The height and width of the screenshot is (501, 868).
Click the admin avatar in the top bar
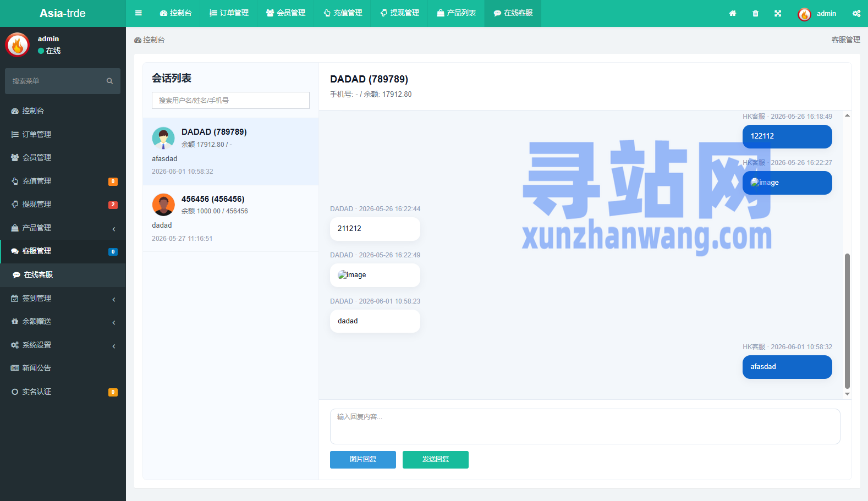coord(804,14)
